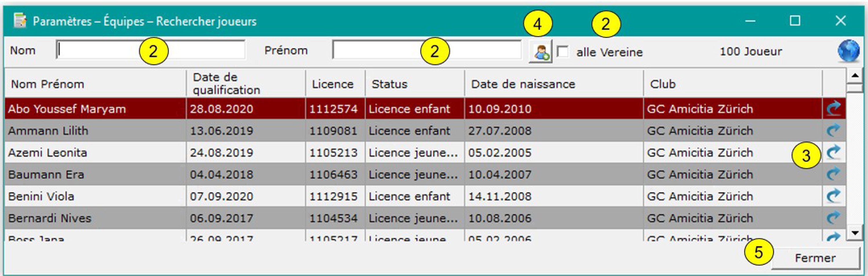Click the arrow icon for Baumann Era
The width and height of the screenshot is (868, 276).
[834, 174]
